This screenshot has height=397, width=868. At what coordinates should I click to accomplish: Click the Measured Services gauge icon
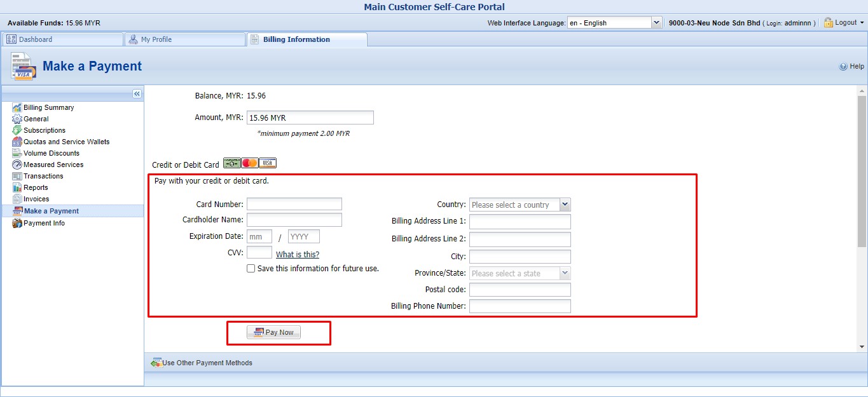pyautogui.click(x=17, y=165)
